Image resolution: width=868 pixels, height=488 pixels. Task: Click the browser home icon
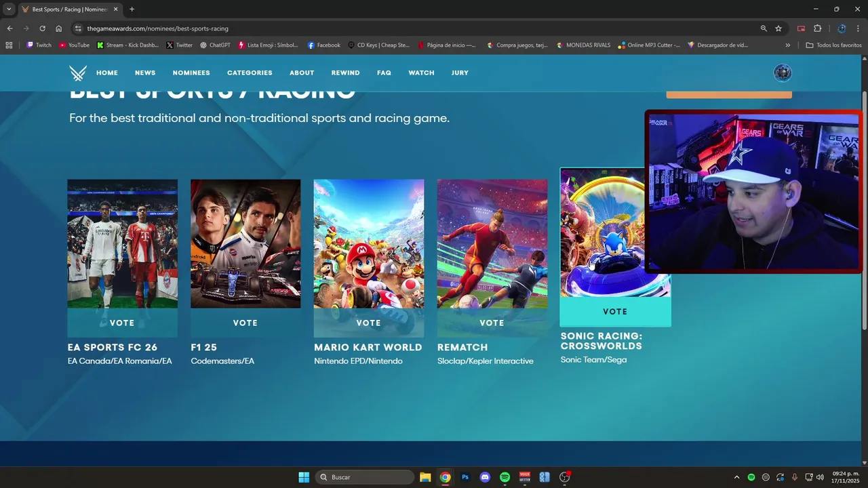(58, 28)
